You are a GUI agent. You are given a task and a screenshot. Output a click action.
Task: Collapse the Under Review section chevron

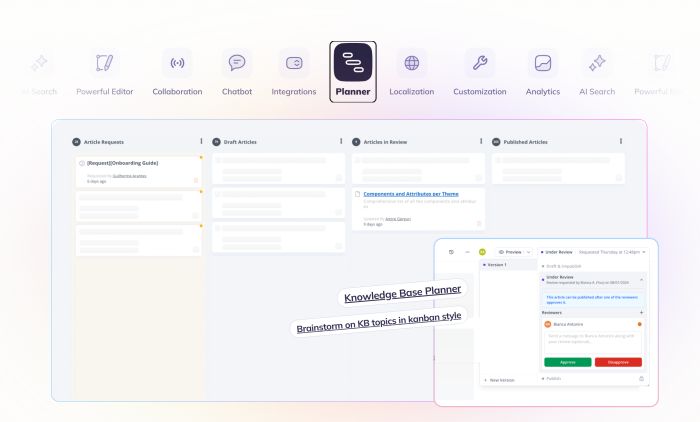pyautogui.click(x=642, y=280)
